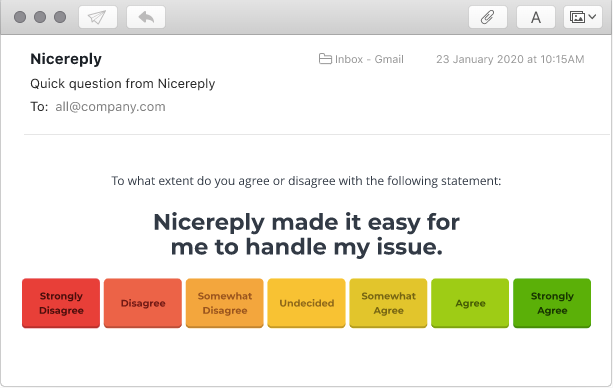613x388 pixels.
Task: Click the reply arrow icon
Action: point(146,17)
